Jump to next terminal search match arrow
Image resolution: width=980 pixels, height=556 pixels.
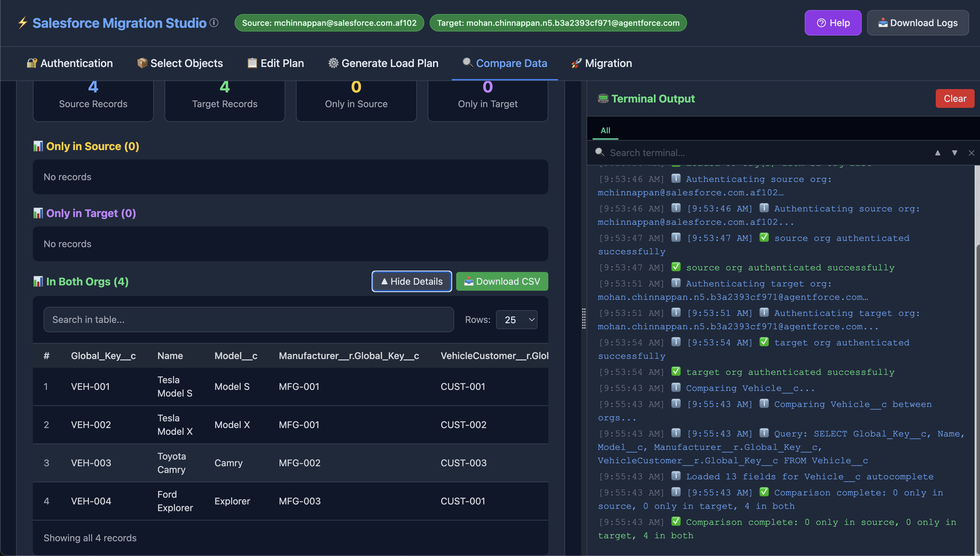[x=955, y=153]
